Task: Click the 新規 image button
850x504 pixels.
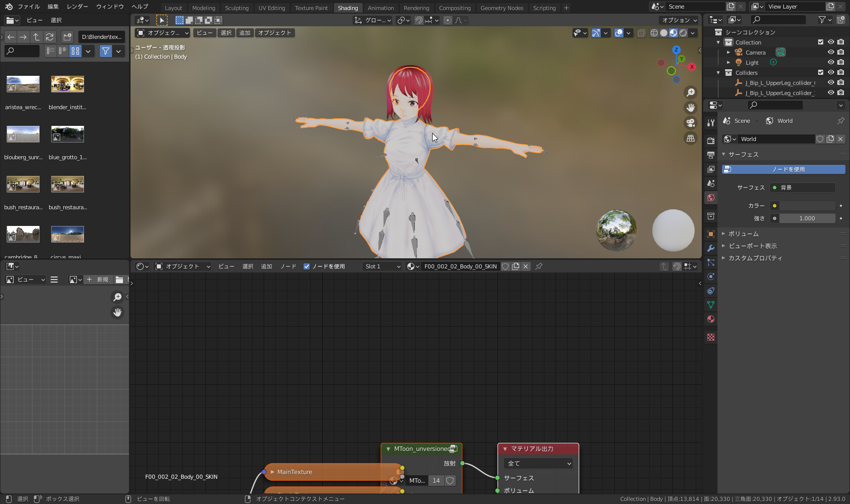Action: [x=98, y=280]
